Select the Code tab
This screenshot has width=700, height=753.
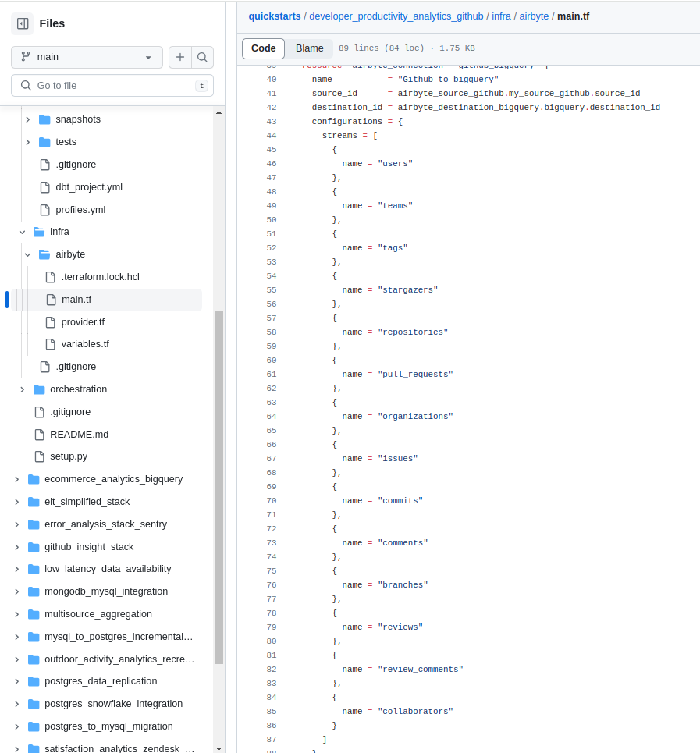pyautogui.click(x=263, y=48)
